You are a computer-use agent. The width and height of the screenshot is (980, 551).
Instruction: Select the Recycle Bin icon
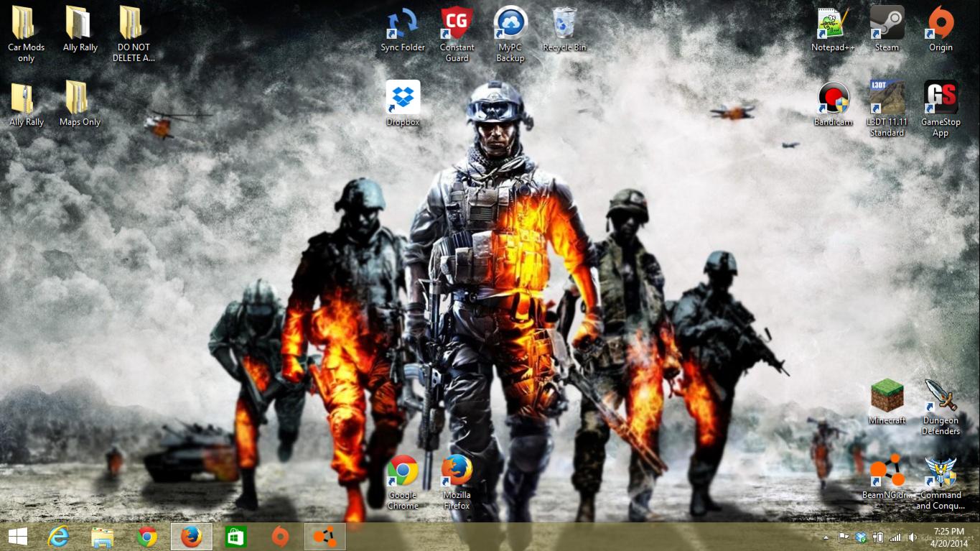[564, 29]
